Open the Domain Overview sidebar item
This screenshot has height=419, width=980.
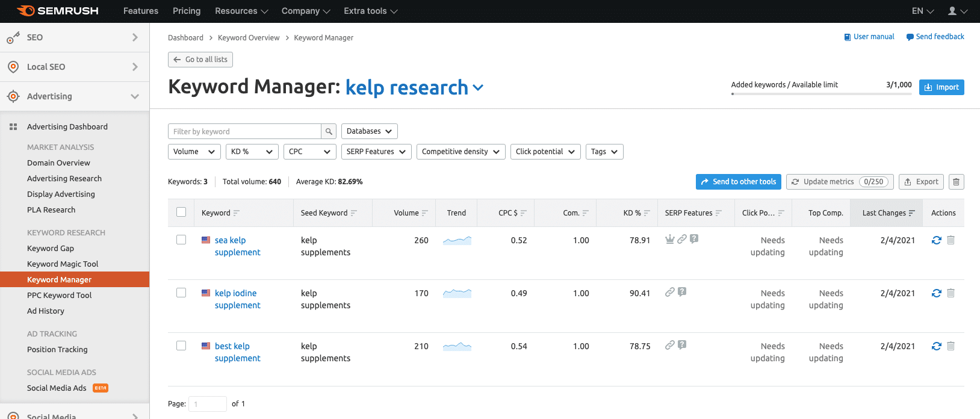click(58, 163)
